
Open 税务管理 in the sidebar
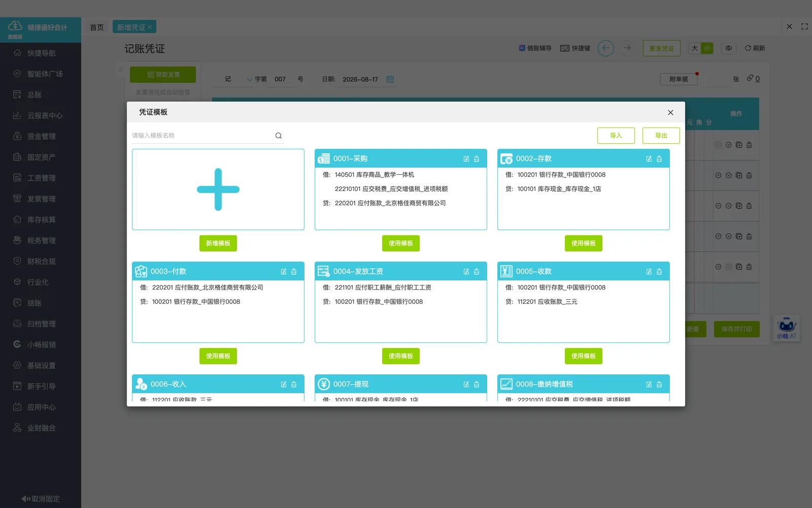[x=41, y=240]
